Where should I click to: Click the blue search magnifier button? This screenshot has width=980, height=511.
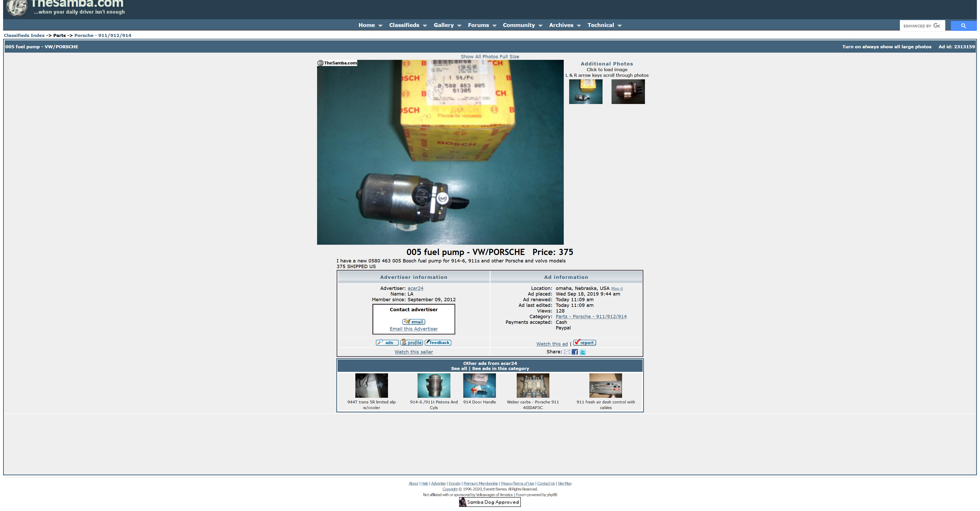963,26
